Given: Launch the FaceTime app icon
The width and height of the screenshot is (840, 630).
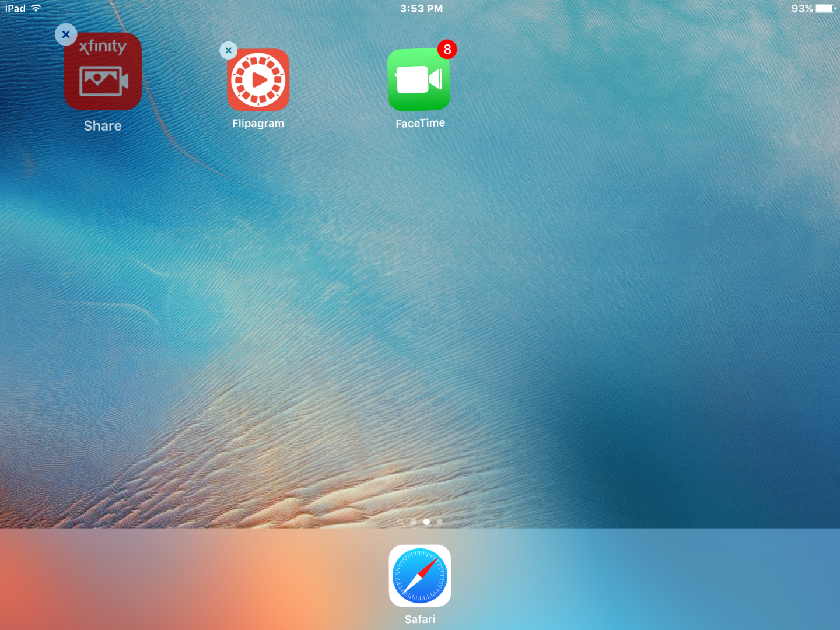Looking at the screenshot, I should [x=419, y=80].
